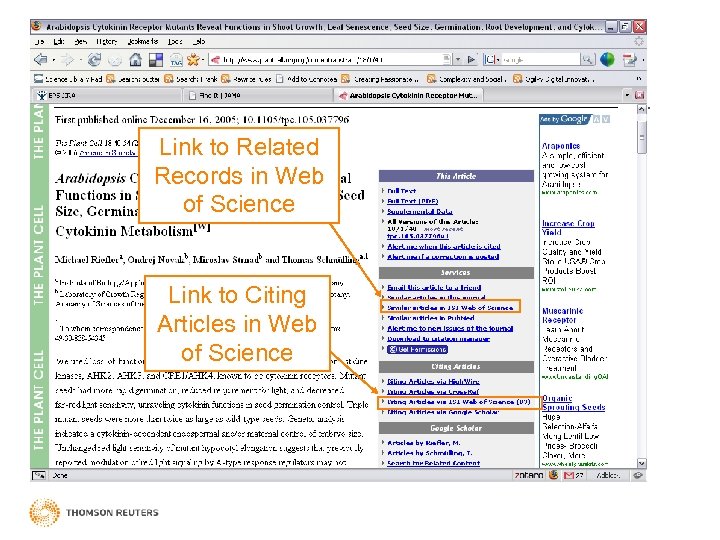Open the 'Organic Sprouting Seeds' ad link
This screenshot has height=540, width=720.
click(574, 402)
